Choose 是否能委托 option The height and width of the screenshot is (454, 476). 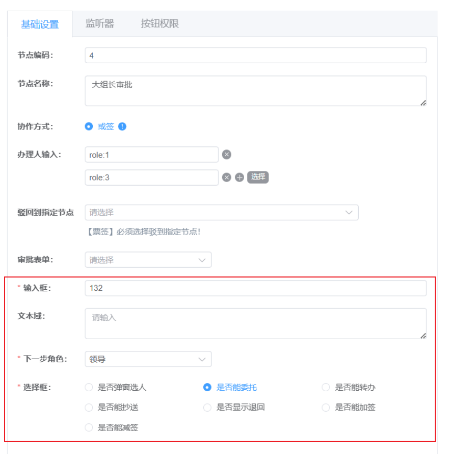pyautogui.click(x=207, y=387)
